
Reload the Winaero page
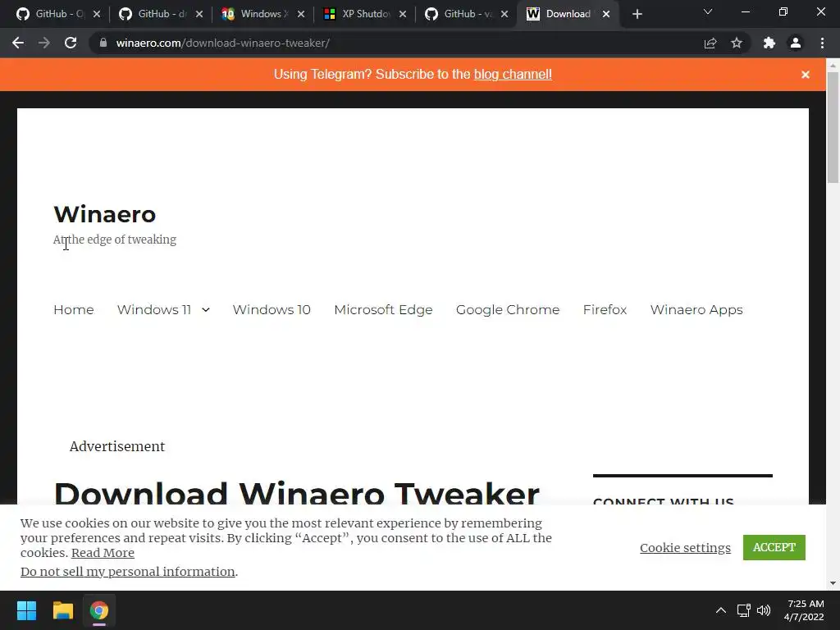coord(71,43)
